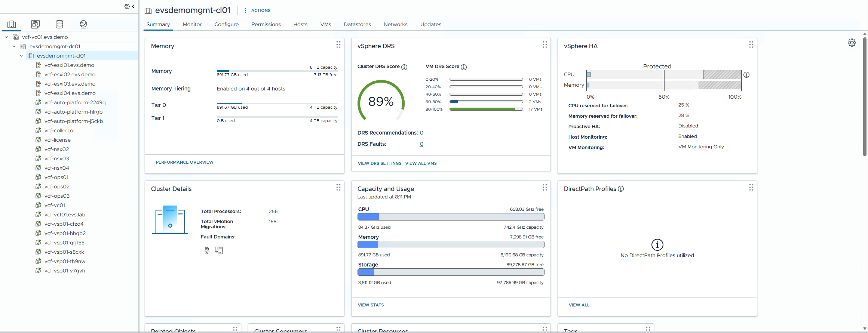Click the host icon for vcf-esxi01.evs.demo
The height and width of the screenshot is (333, 868).
pos(38,65)
